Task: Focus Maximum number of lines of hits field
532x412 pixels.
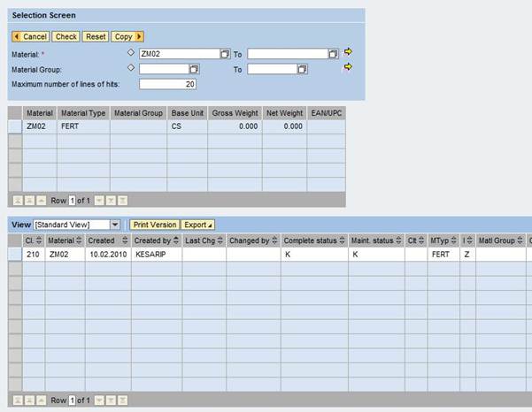Action: pyautogui.click(x=167, y=84)
